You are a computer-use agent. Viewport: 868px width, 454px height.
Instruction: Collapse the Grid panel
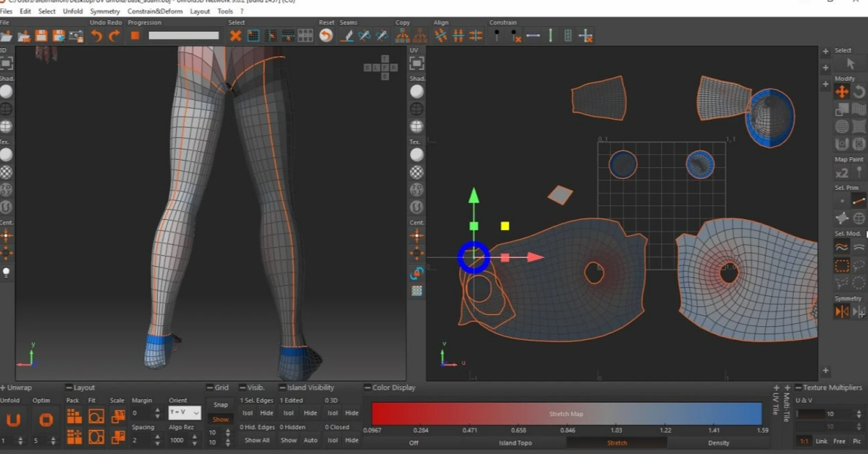point(210,387)
